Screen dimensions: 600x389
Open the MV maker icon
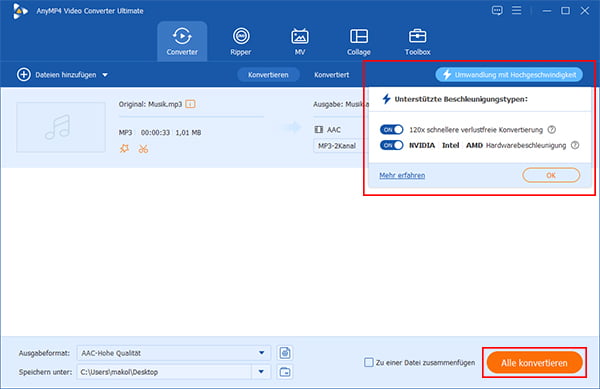pyautogui.click(x=300, y=37)
